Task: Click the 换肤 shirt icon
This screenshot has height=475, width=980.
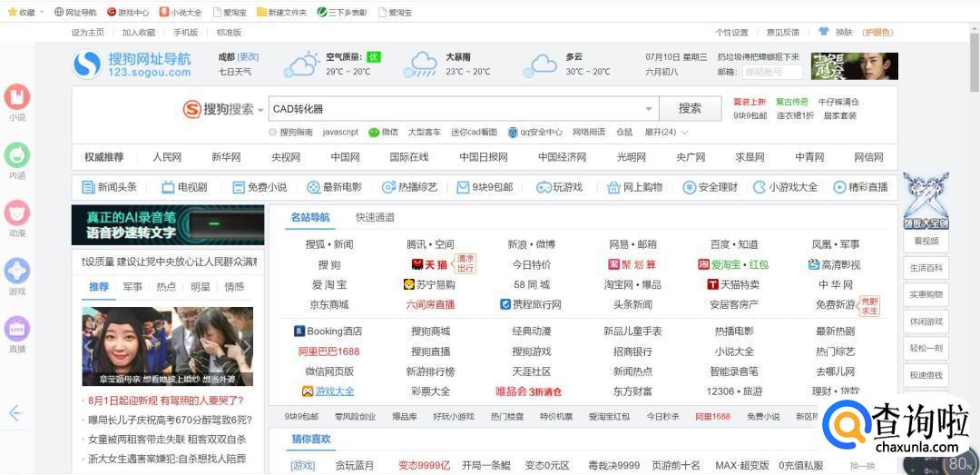Action: [x=824, y=32]
